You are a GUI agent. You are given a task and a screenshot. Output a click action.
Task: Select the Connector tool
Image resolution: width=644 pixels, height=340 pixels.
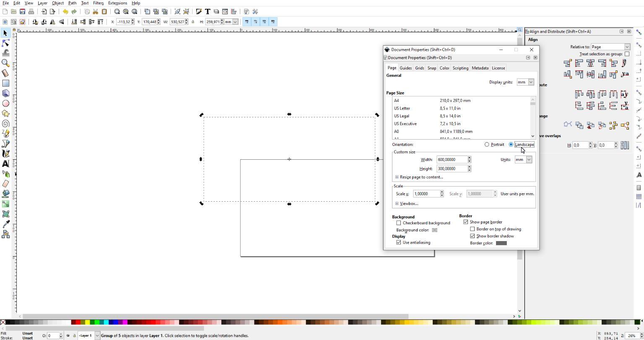tap(5, 234)
